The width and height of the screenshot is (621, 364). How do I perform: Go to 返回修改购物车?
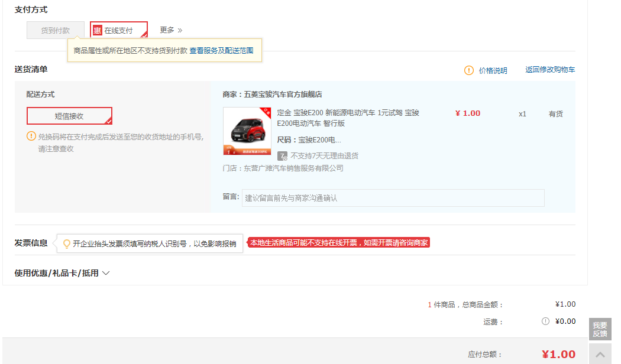point(550,70)
